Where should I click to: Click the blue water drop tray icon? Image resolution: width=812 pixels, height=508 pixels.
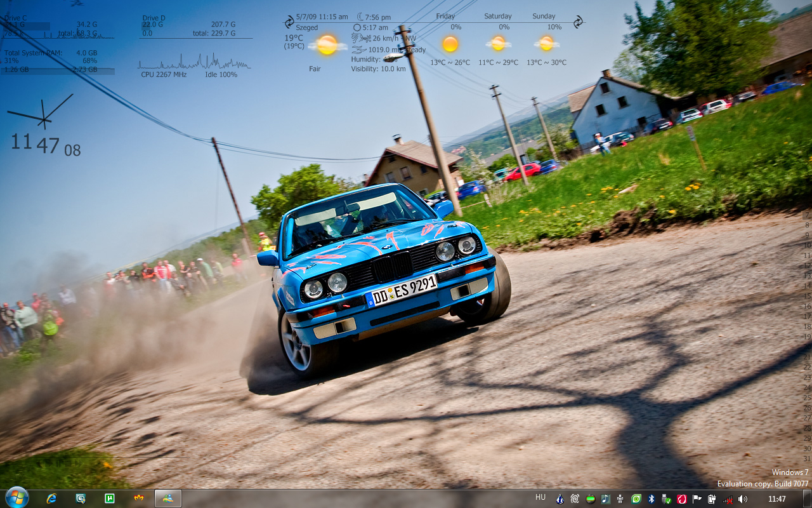click(x=560, y=499)
